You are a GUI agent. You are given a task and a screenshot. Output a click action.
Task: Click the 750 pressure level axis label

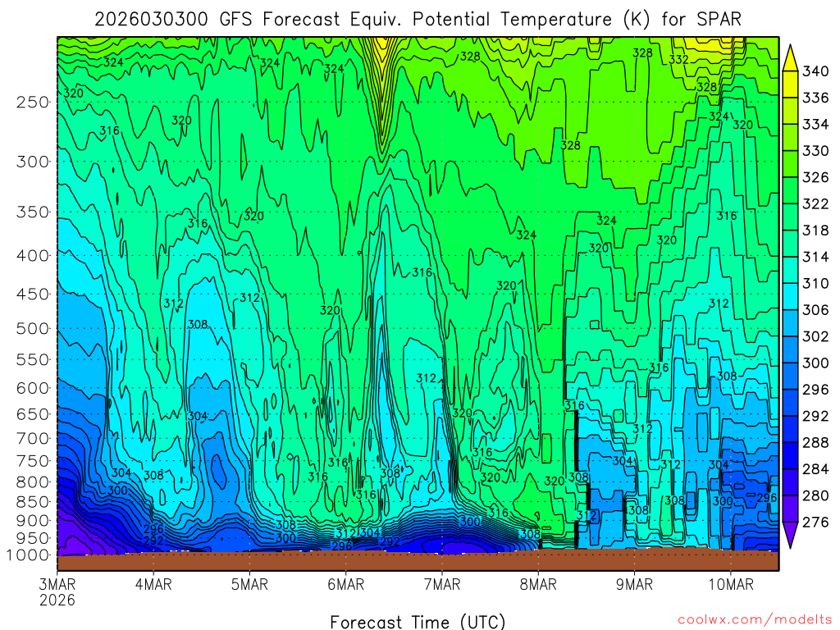point(33,461)
